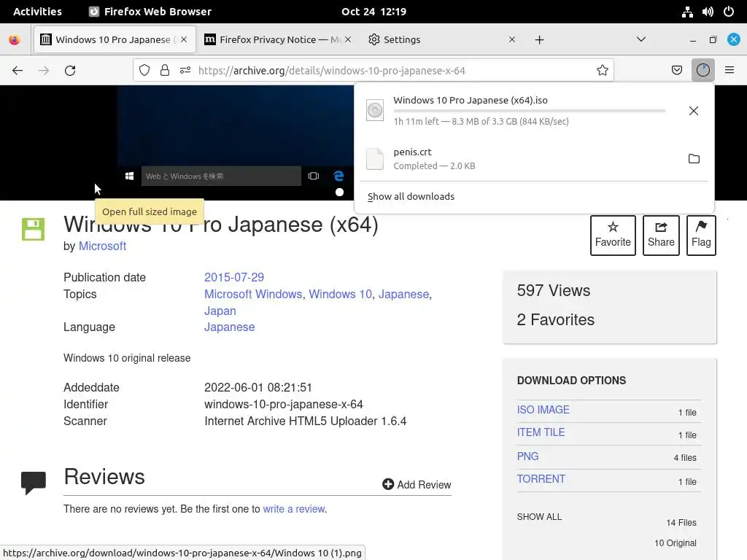747x560 pixels.
Task: Click the 2 Favorites count
Action: pyautogui.click(x=555, y=319)
